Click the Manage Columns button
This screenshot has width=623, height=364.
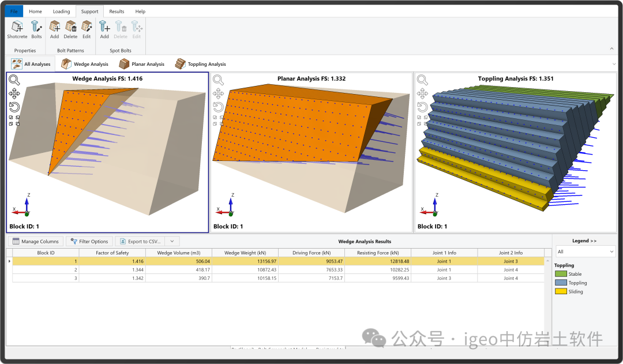(36, 241)
